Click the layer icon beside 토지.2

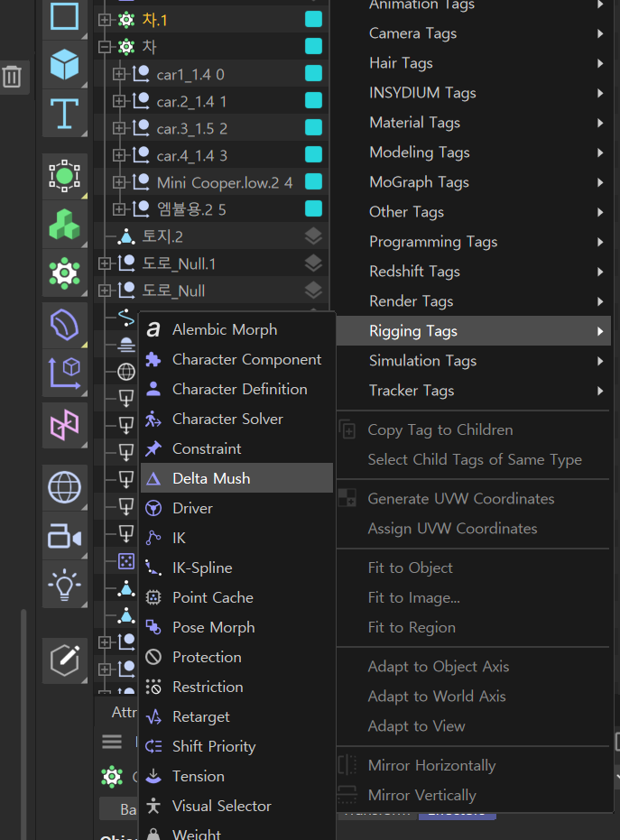point(312,236)
